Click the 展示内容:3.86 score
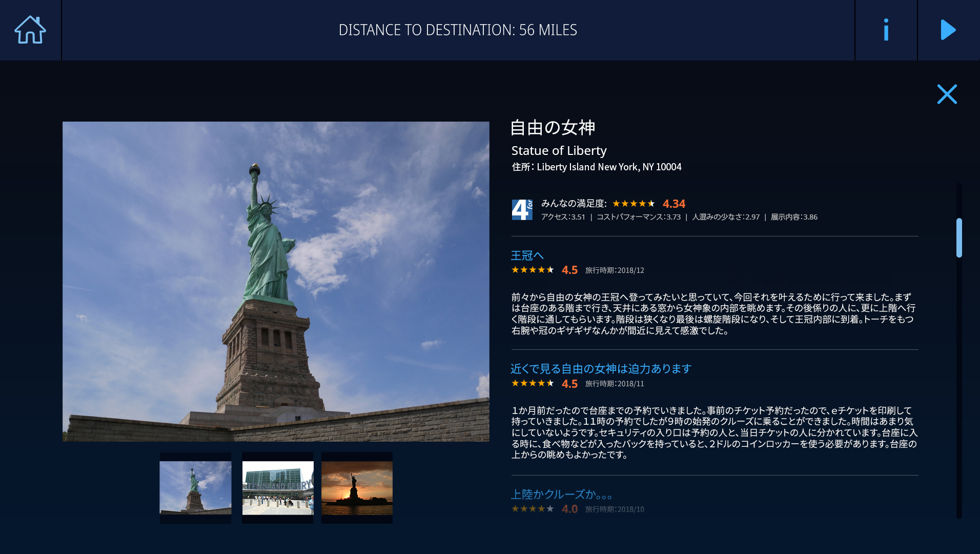This screenshot has height=554, width=980. (x=794, y=217)
